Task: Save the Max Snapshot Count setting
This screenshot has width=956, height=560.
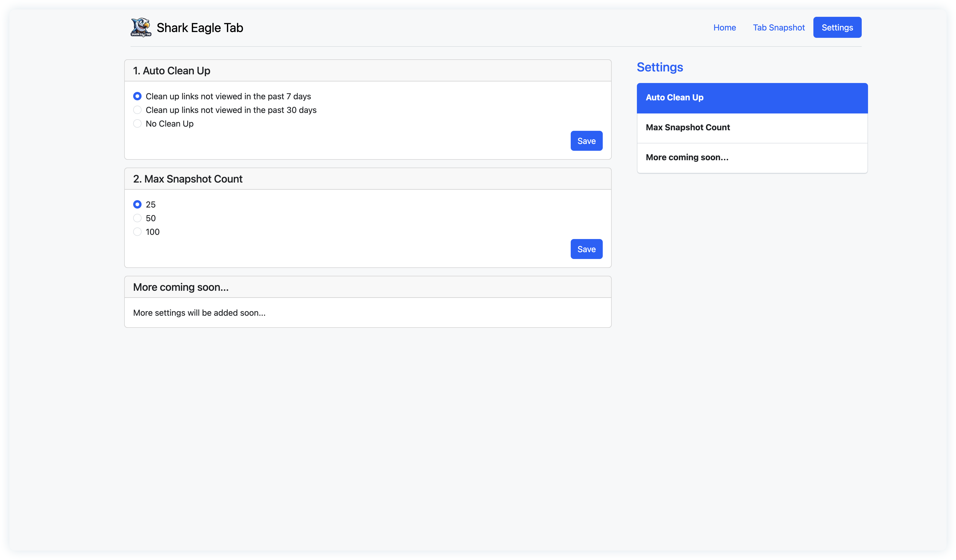Action: tap(586, 249)
